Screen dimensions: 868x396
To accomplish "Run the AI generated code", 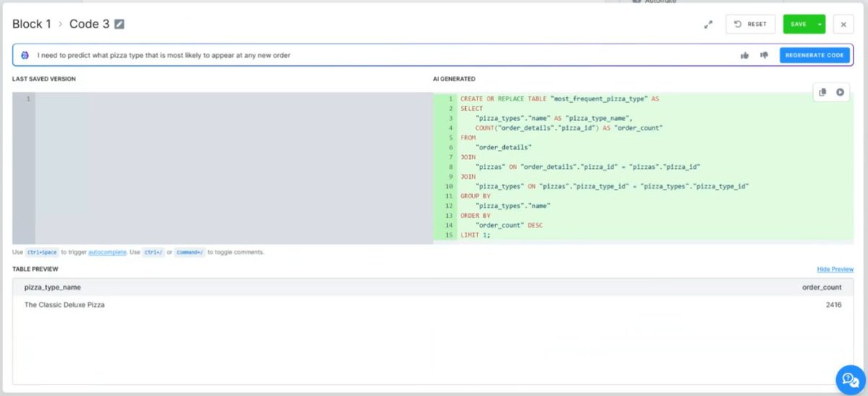I will 840,92.
